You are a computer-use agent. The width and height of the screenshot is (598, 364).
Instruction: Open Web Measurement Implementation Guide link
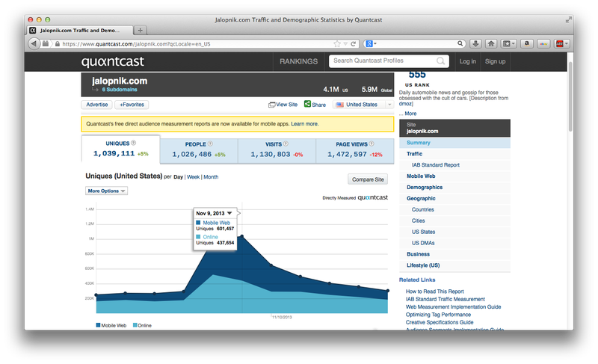pos(454,307)
